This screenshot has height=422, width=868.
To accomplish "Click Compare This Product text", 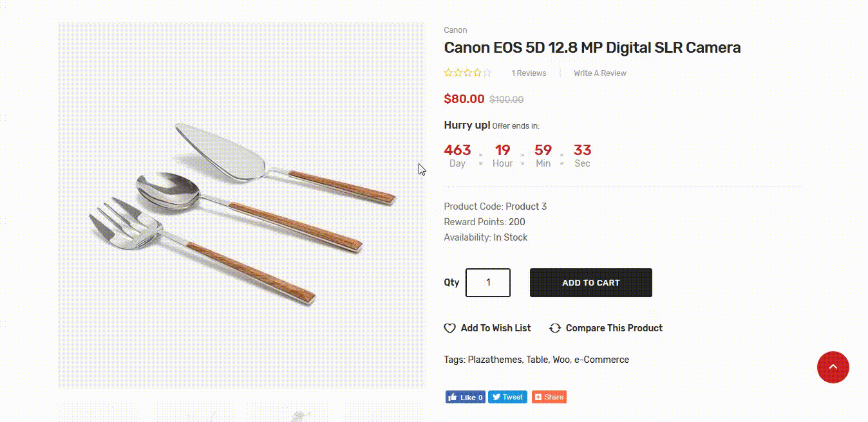I will (614, 328).
